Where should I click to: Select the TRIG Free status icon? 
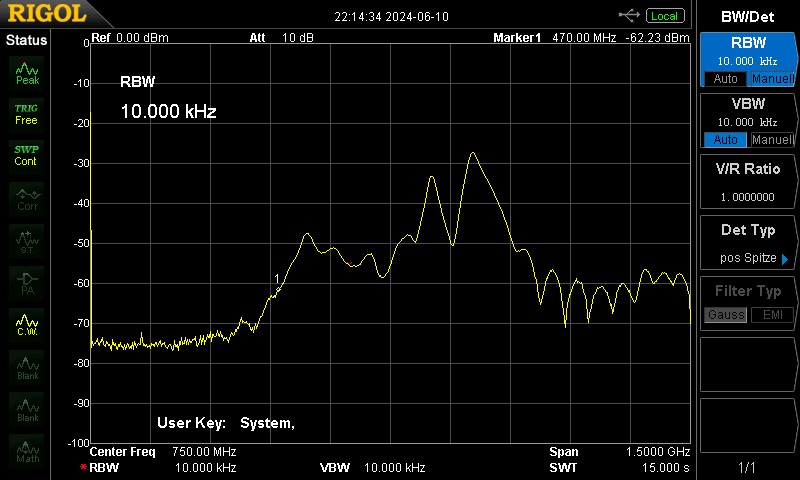pos(27,115)
